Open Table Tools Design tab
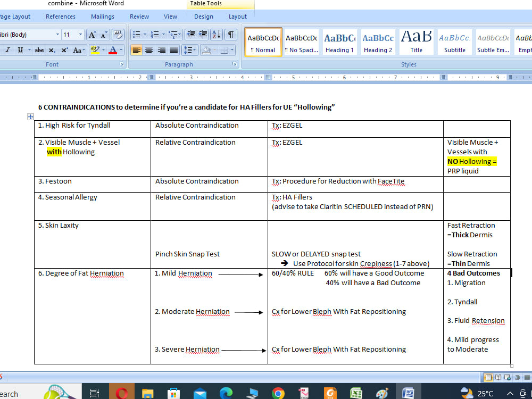 click(204, 16)
